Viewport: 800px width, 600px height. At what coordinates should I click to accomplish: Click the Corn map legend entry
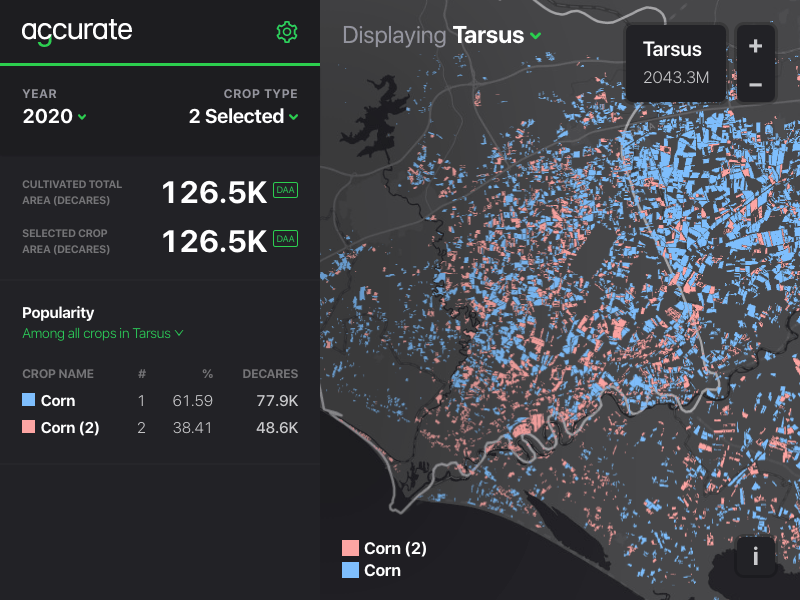coord(371,571)
